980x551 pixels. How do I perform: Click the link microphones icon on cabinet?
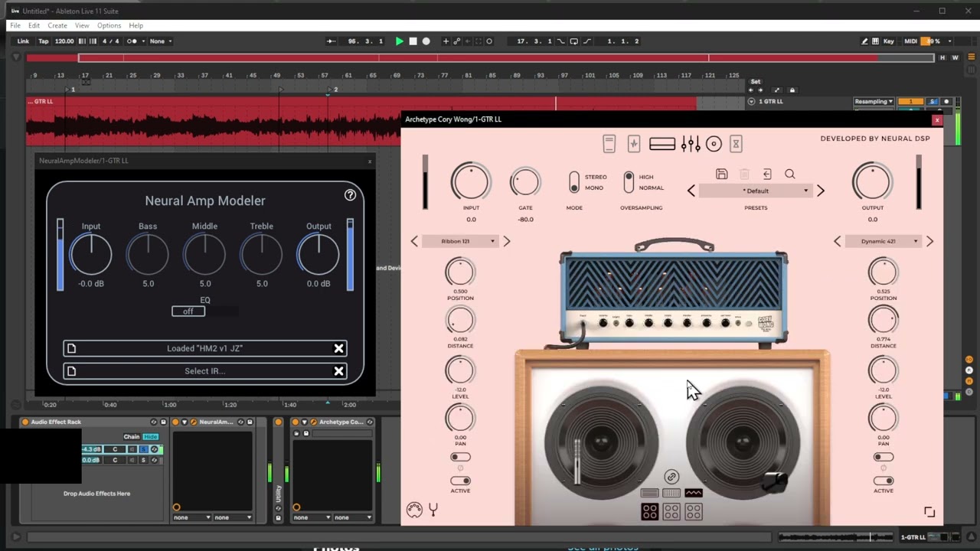(671, 477)
